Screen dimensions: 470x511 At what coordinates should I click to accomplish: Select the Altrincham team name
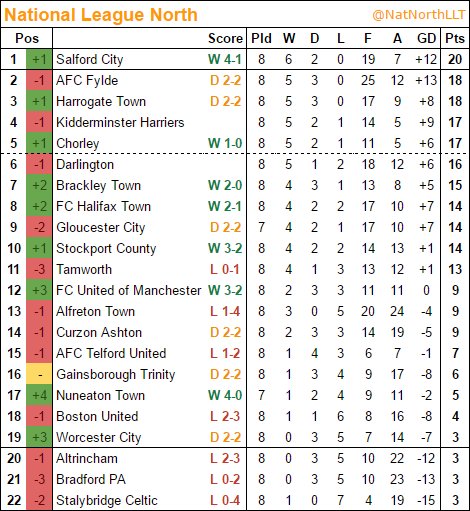coord(87,458)
